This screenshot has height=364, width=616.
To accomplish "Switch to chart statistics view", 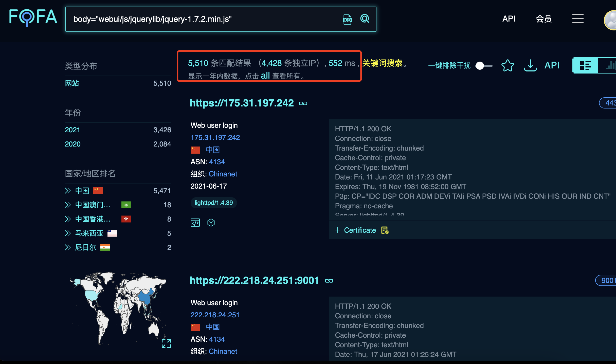I will tap(608, 66).
